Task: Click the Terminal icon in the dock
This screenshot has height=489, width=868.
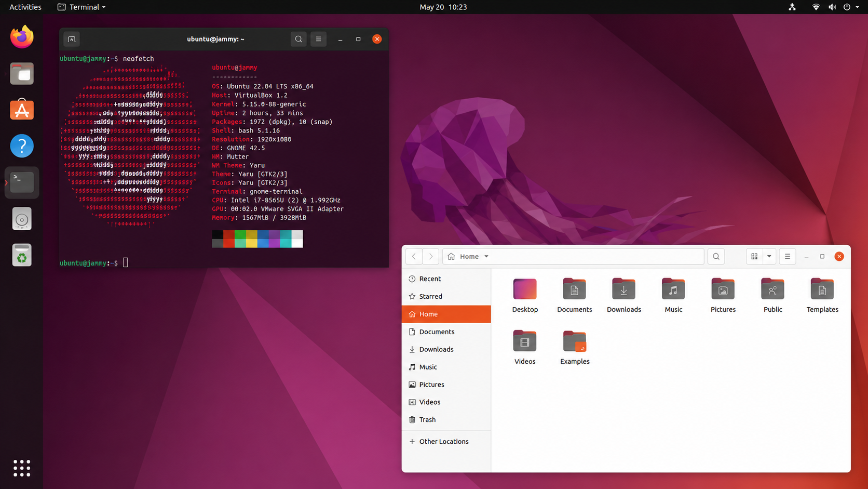Action: [x=22, y=182]
